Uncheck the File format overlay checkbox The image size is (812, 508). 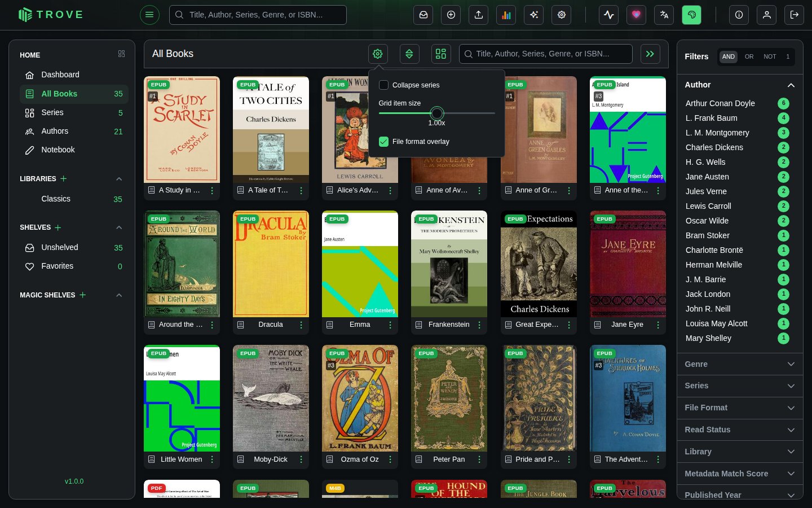point(383,142)
